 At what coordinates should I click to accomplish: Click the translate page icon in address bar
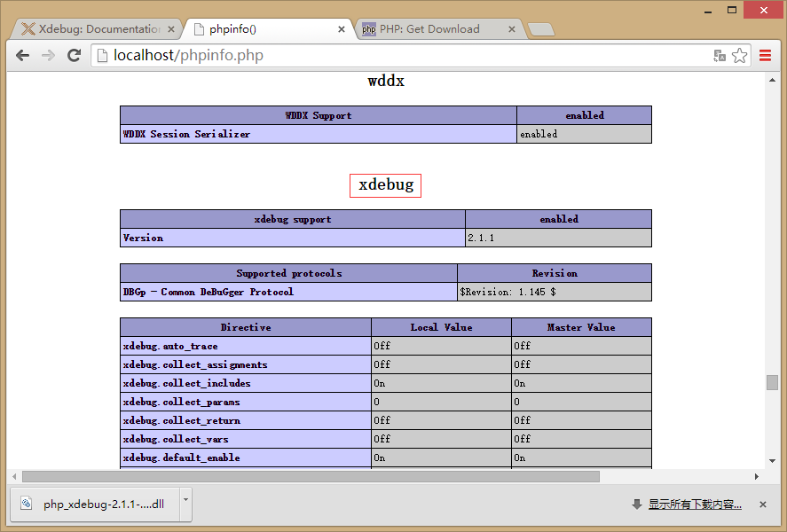point(720,55)
